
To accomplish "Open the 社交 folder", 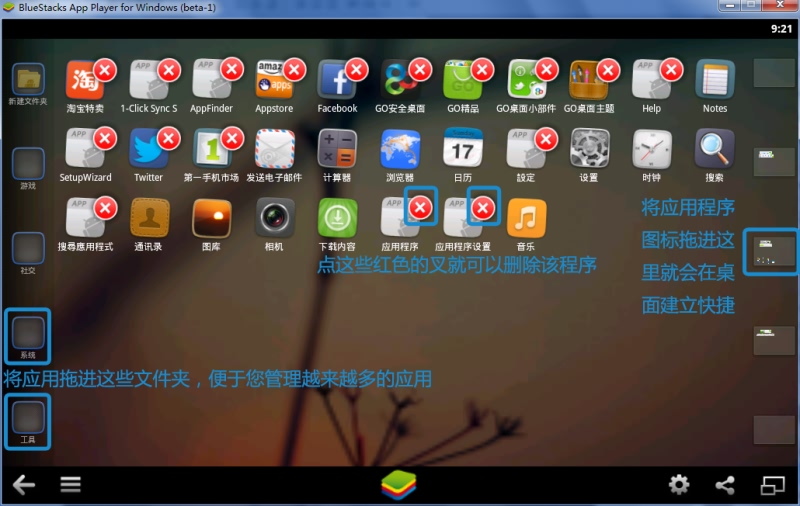I will pyautogui.click(x=28, y=248).
